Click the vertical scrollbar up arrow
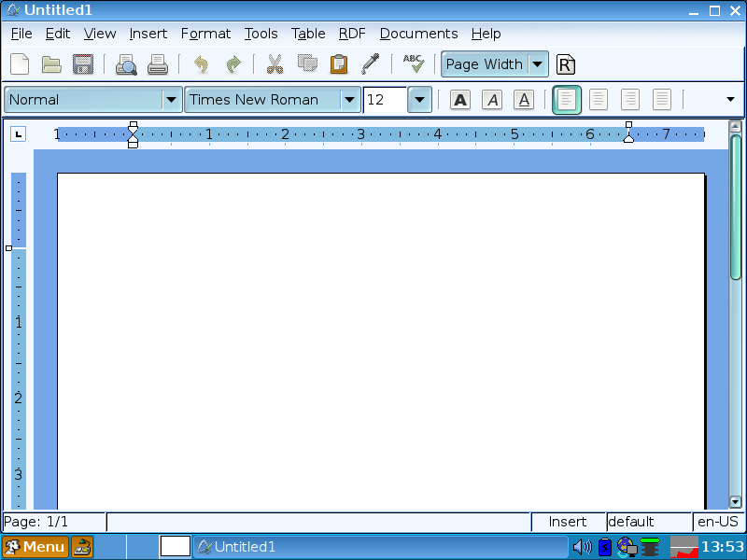The width and height of the screenshot is (747, 560). click(735, 127)
